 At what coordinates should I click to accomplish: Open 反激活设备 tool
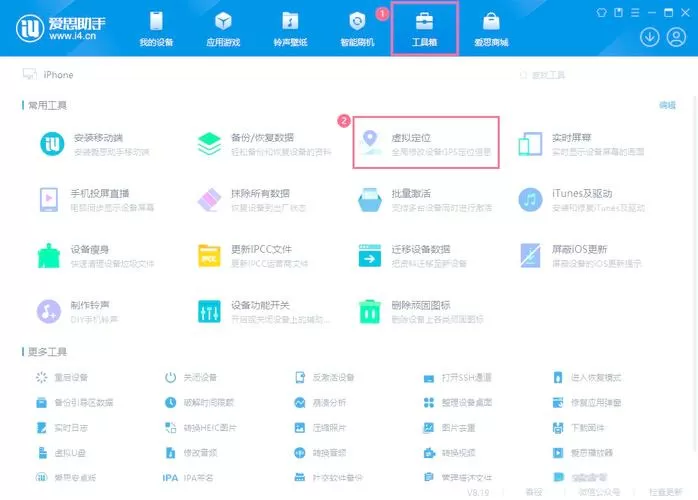pos(325,378)
